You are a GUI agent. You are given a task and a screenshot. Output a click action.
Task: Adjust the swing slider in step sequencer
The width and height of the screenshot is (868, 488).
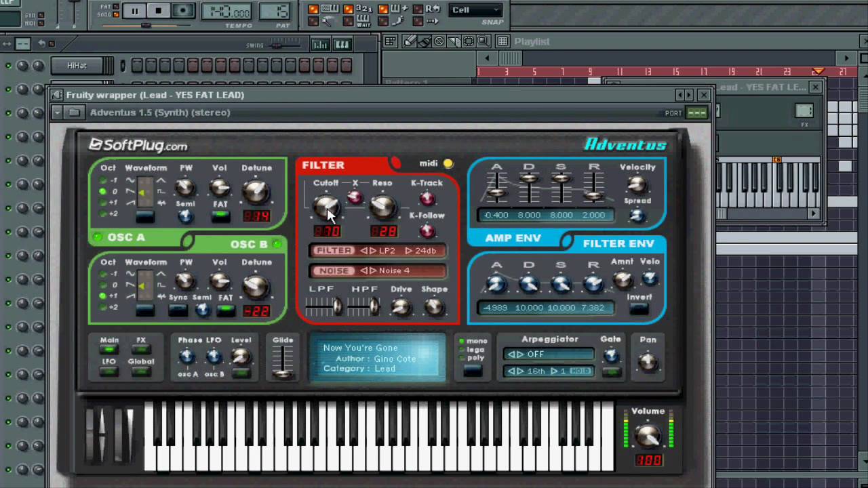click(x=285, y=45)
